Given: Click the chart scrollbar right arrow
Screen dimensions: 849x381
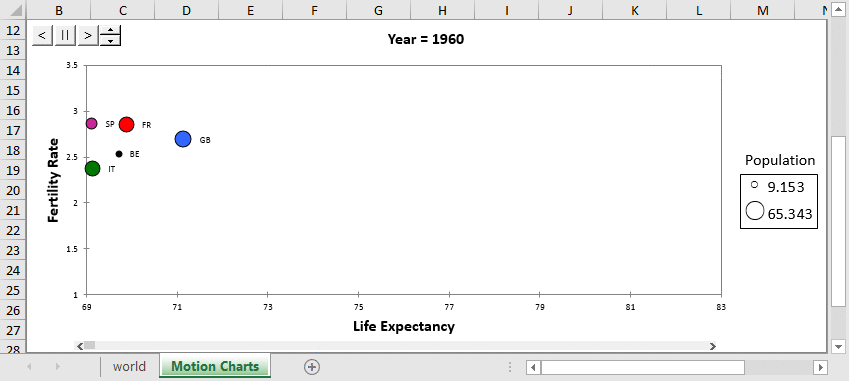Looking at the screenshot, I should coord(713,346).
